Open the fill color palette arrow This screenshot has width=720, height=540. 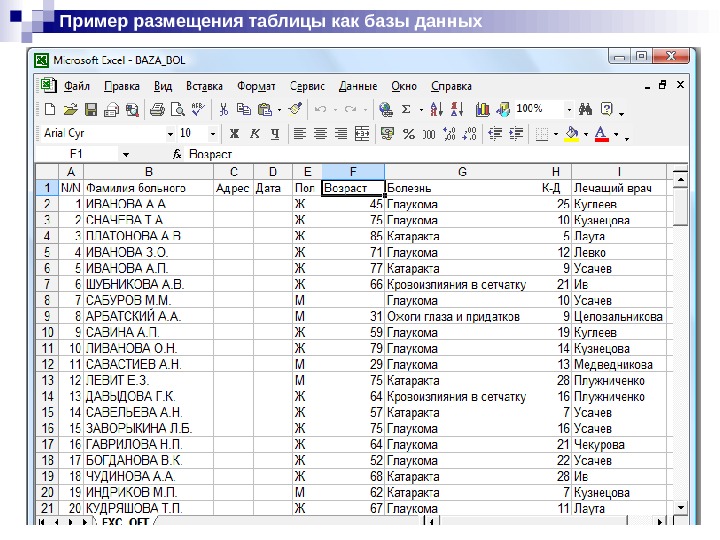[586, 134]
